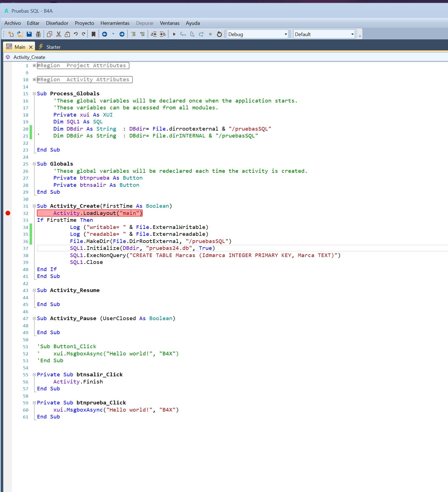448x492 pixels.
Task: Run the project with the play icon
Action: point(174,34)
